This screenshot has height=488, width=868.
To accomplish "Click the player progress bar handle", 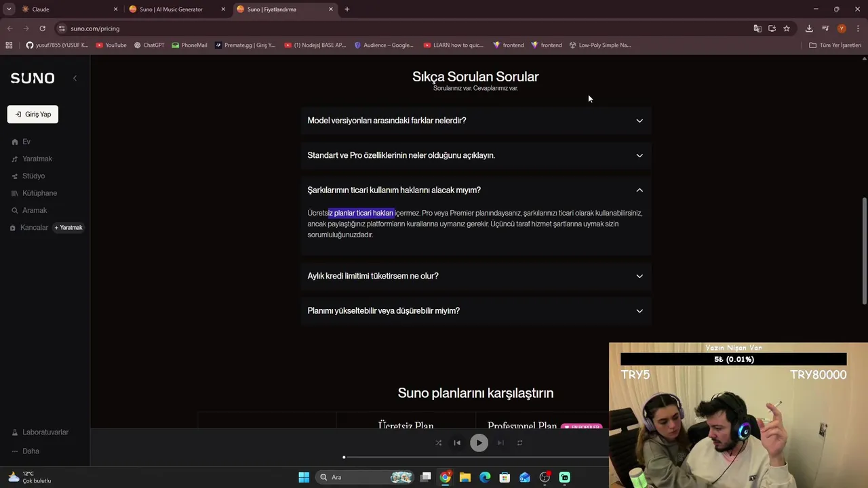I will 344,457.
